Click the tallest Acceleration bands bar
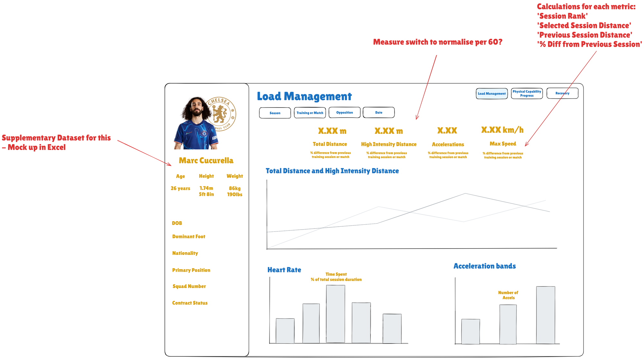This screenshot has height=358, width=644. [545, 315]
